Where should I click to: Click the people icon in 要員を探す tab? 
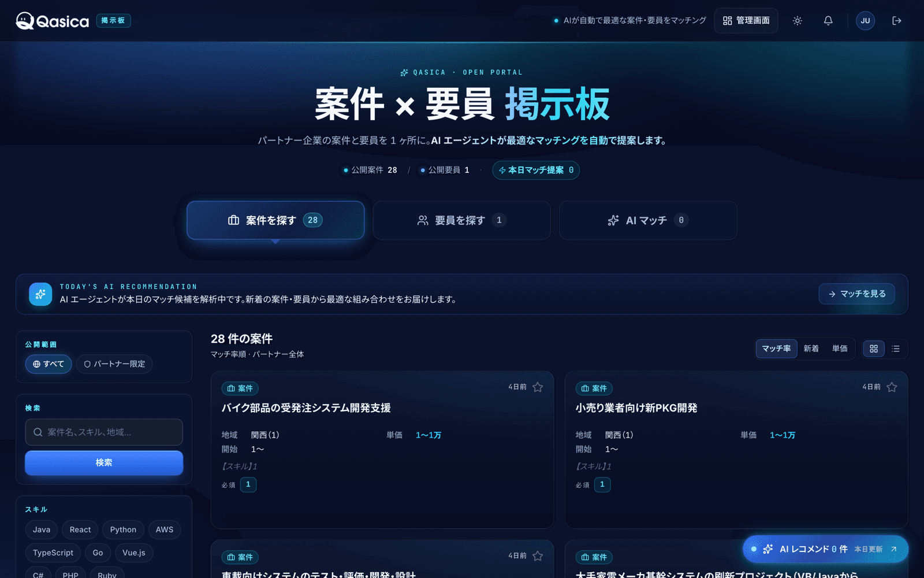423,220
